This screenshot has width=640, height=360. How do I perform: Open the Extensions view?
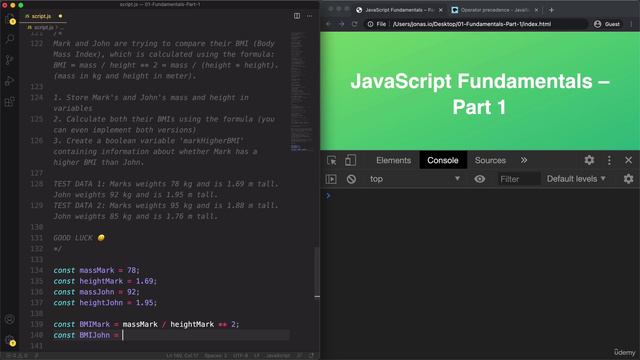click(10, 102)
